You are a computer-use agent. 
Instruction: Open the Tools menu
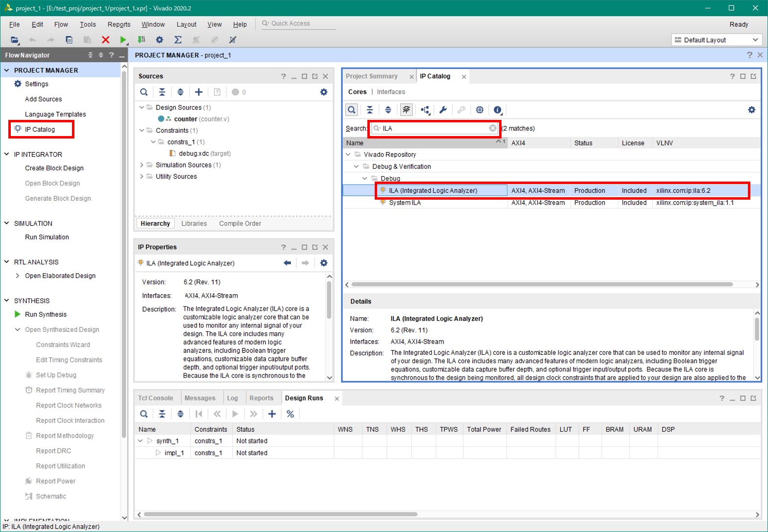pos(88,24)
